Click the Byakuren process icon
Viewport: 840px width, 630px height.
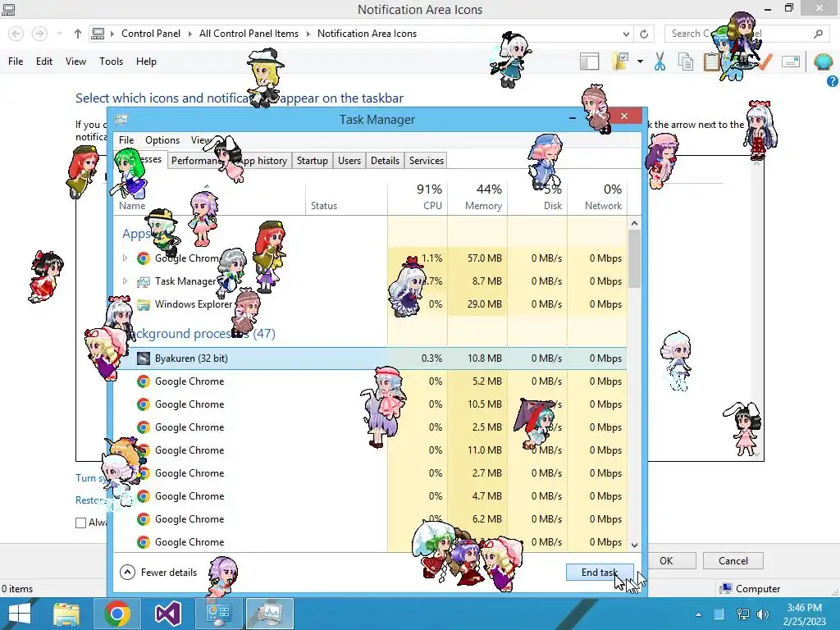[143, 358]
